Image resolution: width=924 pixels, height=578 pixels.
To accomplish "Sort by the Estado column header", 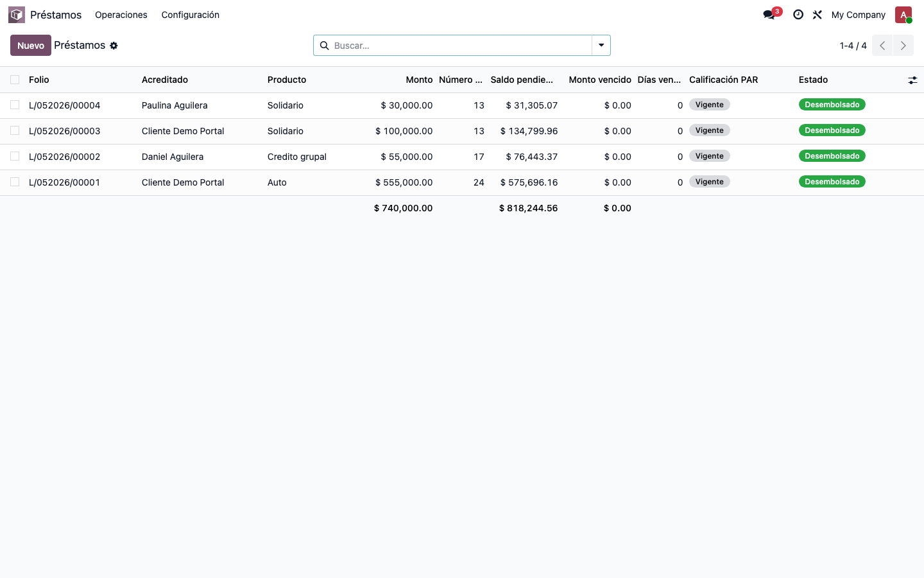I will (813, 80).
